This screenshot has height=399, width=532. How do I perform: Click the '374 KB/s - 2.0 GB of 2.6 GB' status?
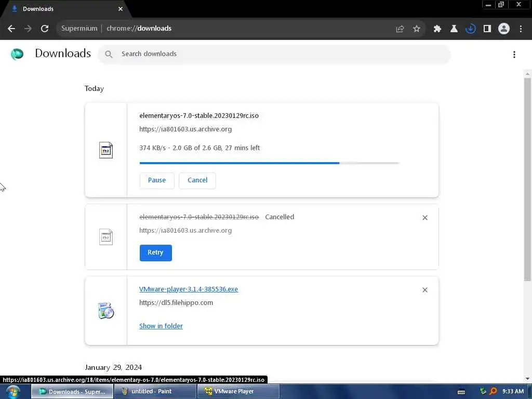pos(199,148)
